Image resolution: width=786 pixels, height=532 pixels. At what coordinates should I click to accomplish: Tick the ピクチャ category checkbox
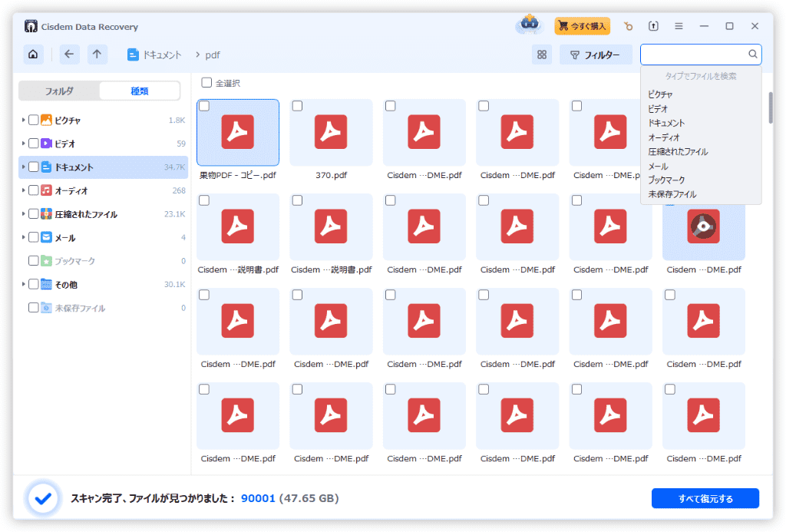[34, 121]
